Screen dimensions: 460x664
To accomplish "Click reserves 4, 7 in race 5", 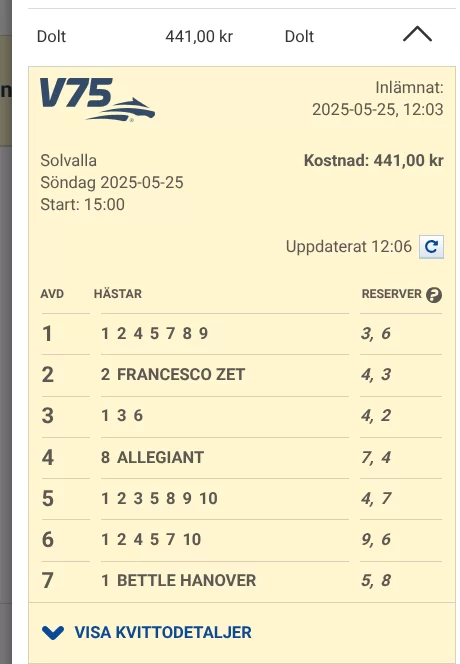I will tap(376, 498).
